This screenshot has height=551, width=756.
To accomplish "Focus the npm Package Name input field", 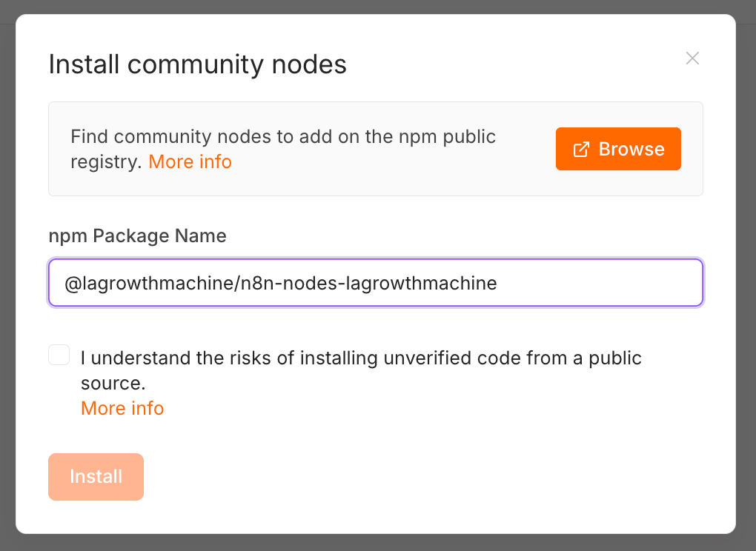I will click(x=376, y=283).
